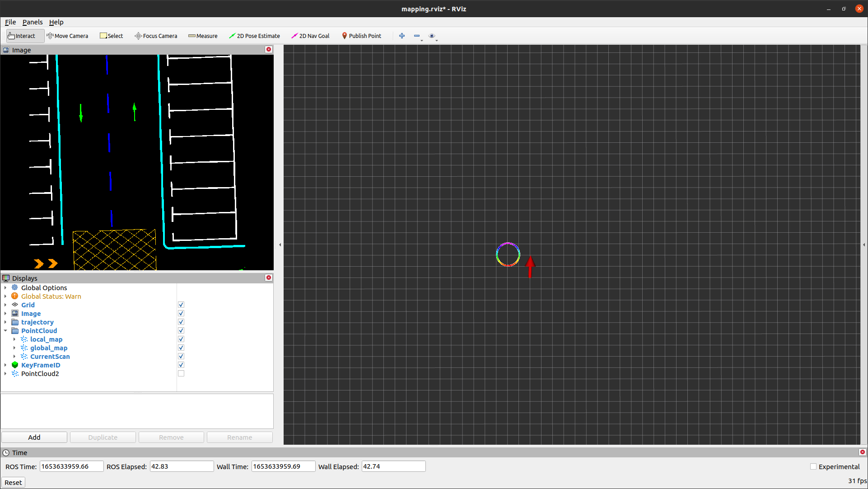Open the File menu

(10, 22)
